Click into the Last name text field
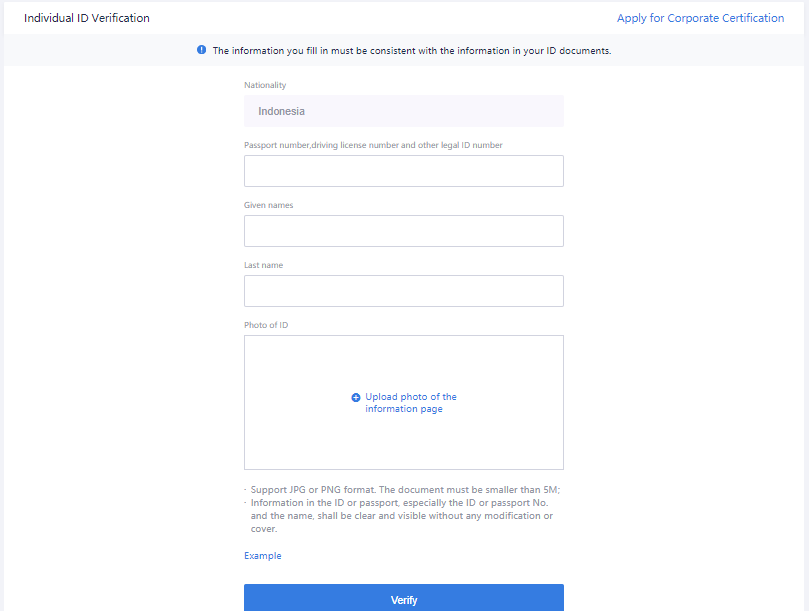 point(404,291)
